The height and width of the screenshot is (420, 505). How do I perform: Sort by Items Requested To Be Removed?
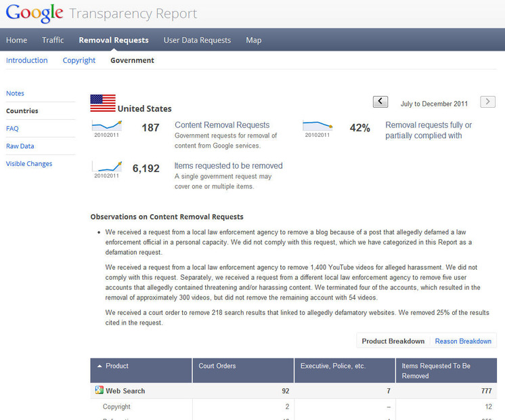pyautogui.click(x=446, y=371)
